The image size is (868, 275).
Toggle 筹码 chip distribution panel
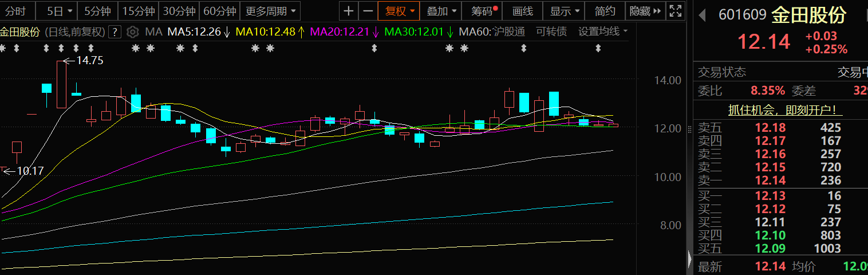(x=483, y=11)
